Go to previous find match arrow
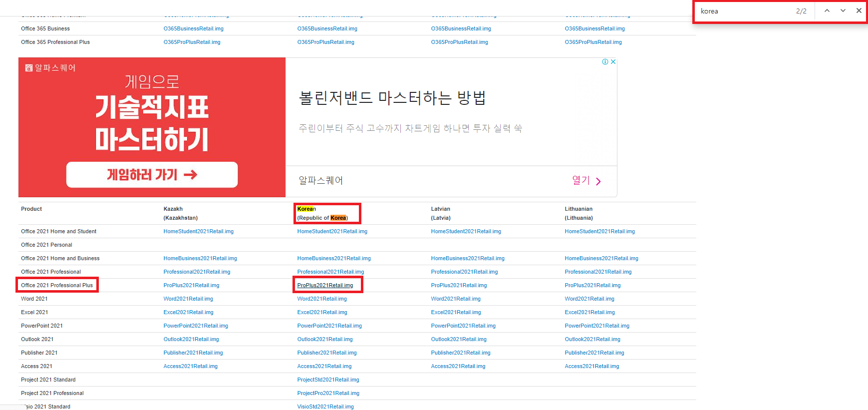This screenshot has width=868, height=410. coord(827,10)
